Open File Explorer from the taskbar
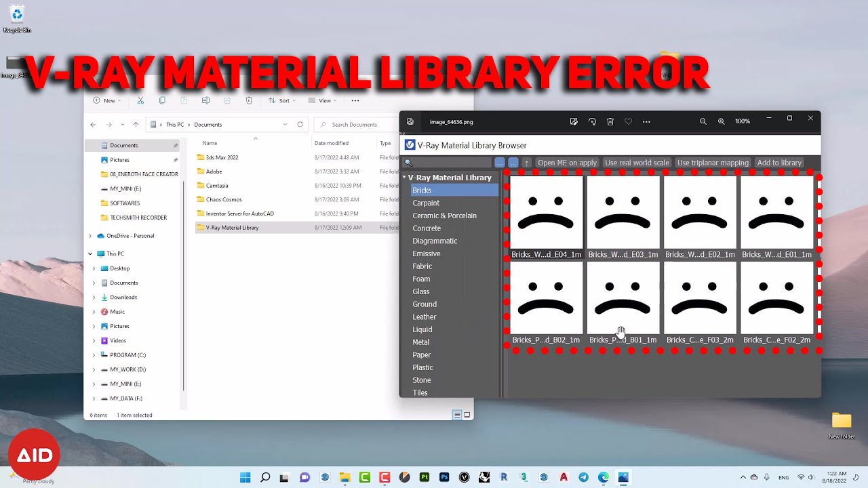 pos(344,477)
